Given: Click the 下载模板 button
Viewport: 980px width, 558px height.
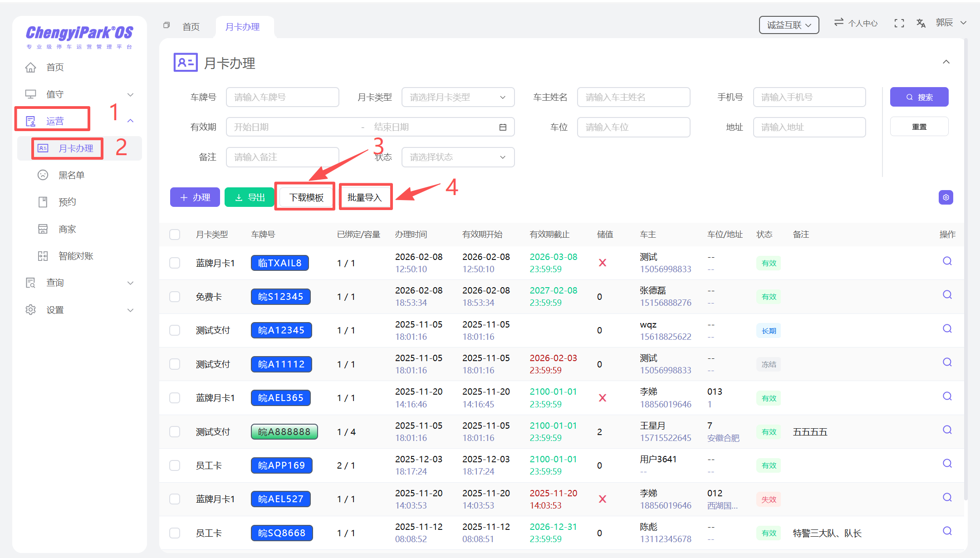Looking at the screenshot, I should click(306, 197).
